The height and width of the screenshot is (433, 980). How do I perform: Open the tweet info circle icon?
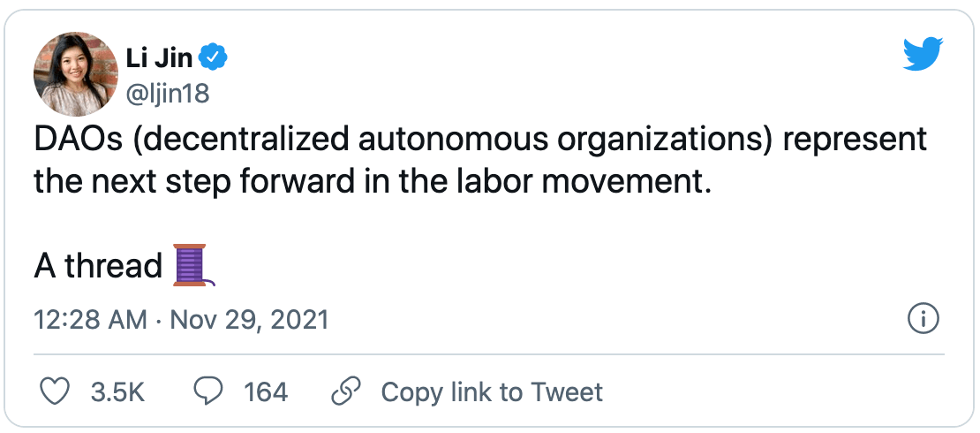pos(923,319)
